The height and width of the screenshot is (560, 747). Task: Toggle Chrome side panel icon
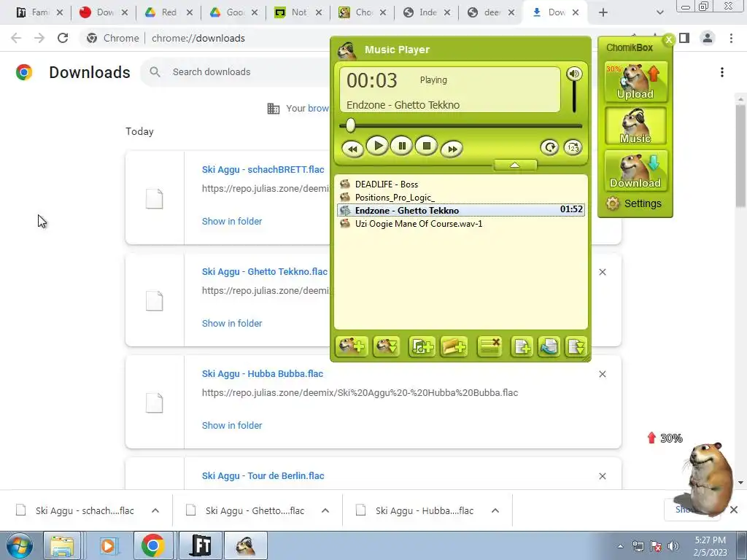pos(684,38)
